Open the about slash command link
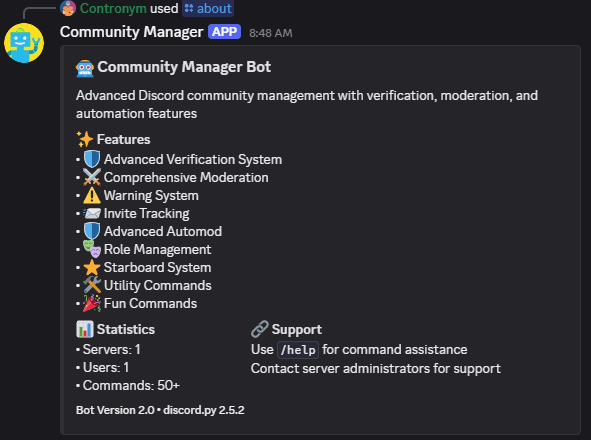Image resolution: width=591 pixels, height=440 pixels. (x=208, y=8)
